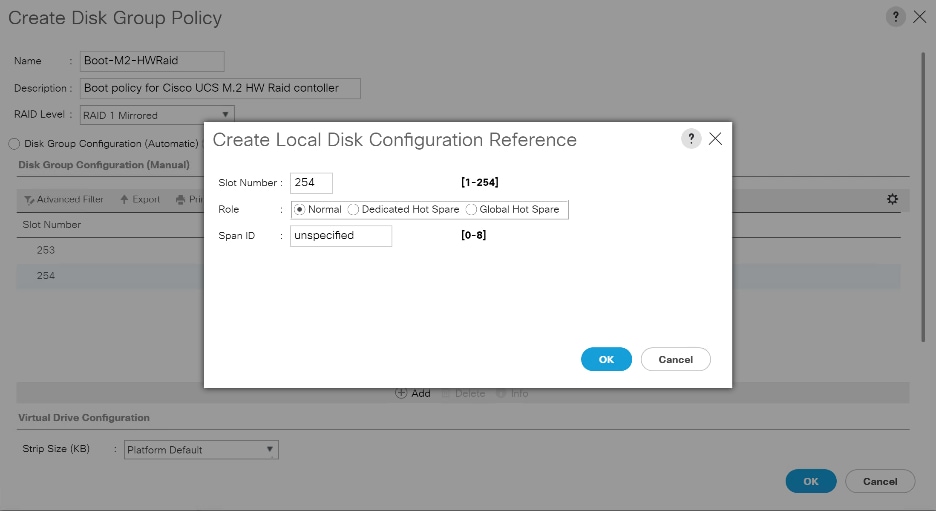Open help for Local Disk Configuration Reference dialog
Viewport: 936px width, 511px height.
691,139
